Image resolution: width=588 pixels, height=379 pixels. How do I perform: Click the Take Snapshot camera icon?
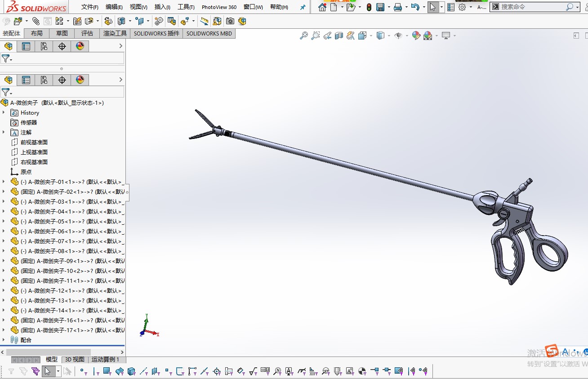tap(230, 21)
